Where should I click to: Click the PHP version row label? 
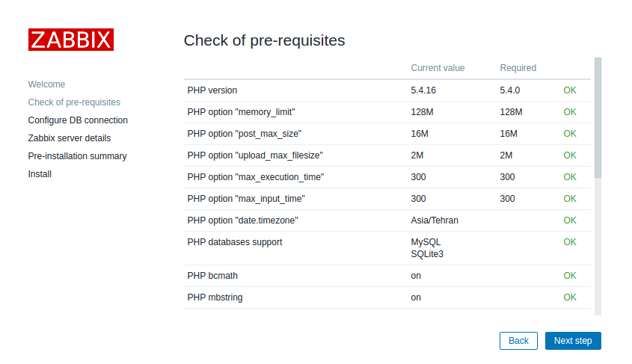pos(212,90)
